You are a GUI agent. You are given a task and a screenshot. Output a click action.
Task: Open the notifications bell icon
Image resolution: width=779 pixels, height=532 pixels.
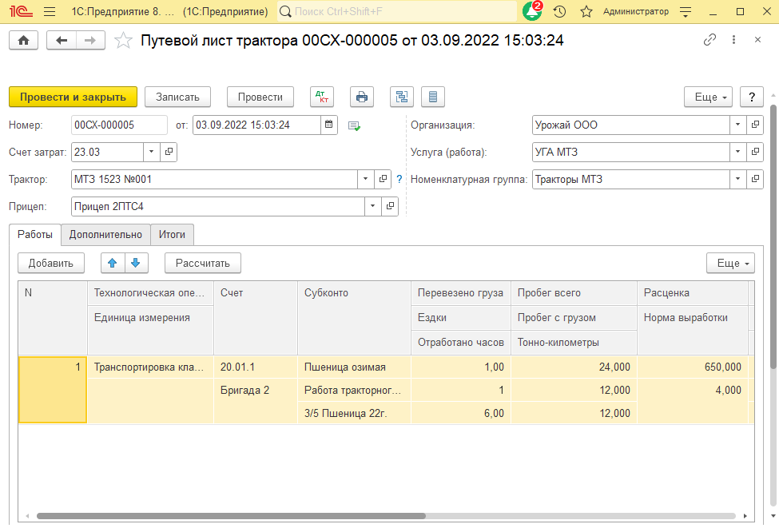[x=531, y=12]
